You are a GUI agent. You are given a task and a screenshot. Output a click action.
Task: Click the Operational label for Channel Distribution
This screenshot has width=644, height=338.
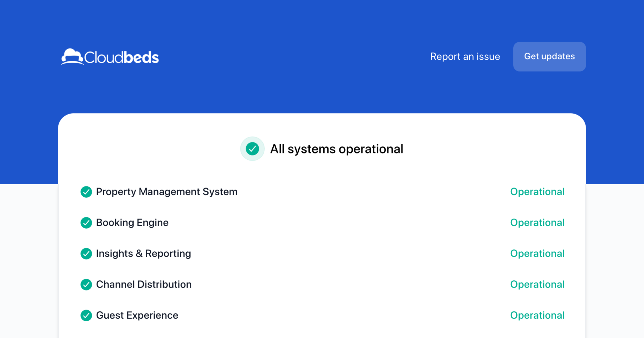tap(537, 284)
